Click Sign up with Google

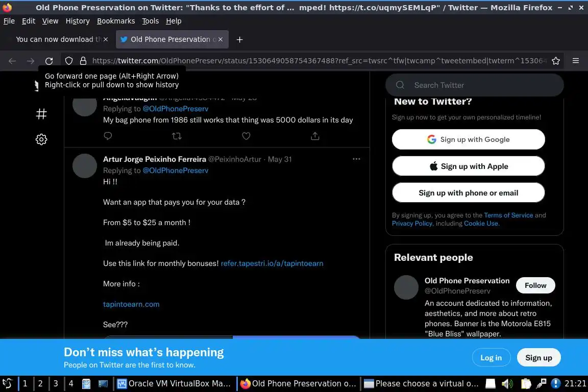click(469, 139)
